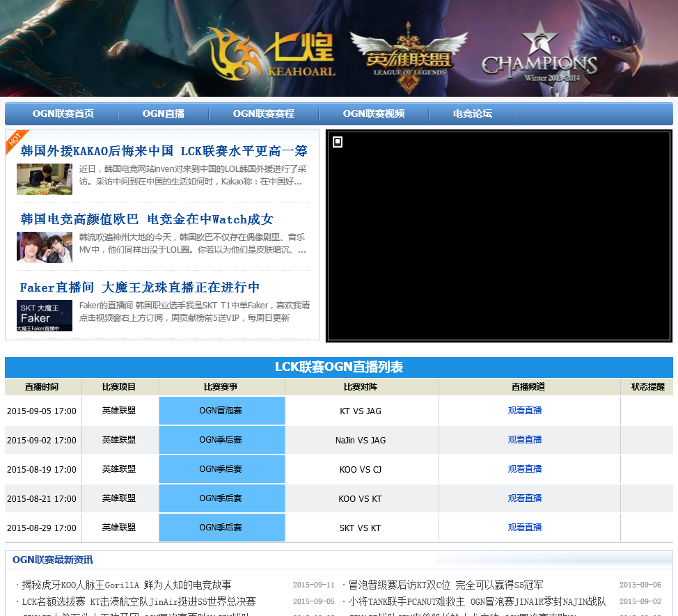Screen dimensions: 678x616
Task: Click 观看直播 for KOO VS CJ
Action: tap(524, 469)
